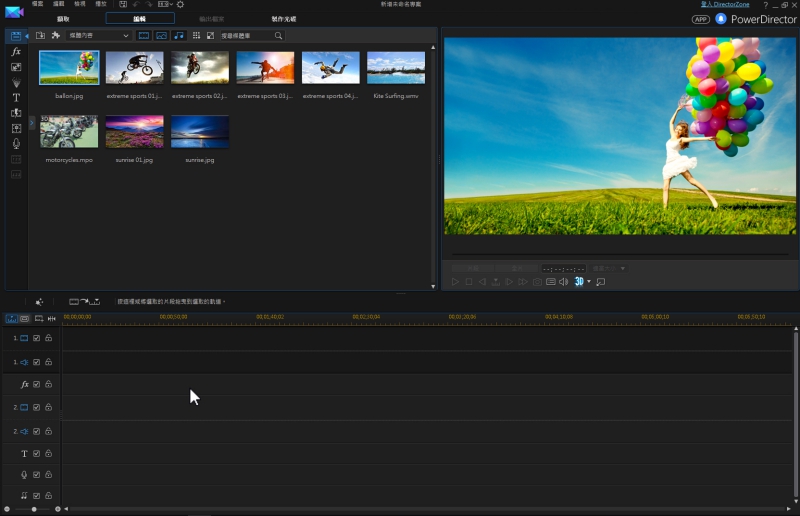Viewport: 800px width, 516px height.
Task: Expand the 3D mode dropdown arrow
Action: [x=589, y=282]
